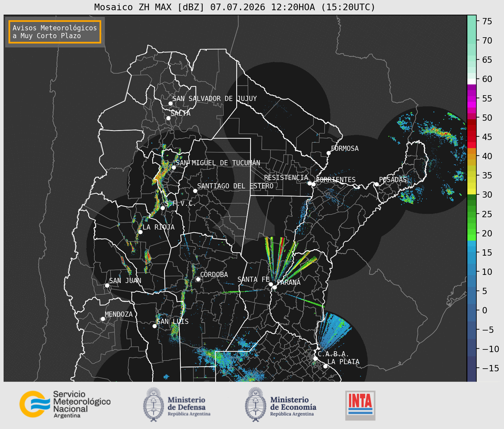This screenshot has width=504, height=429.
Task: Open Avisos Meteorológicos a Muy Corto Plazo box
Action: point(55,32)
